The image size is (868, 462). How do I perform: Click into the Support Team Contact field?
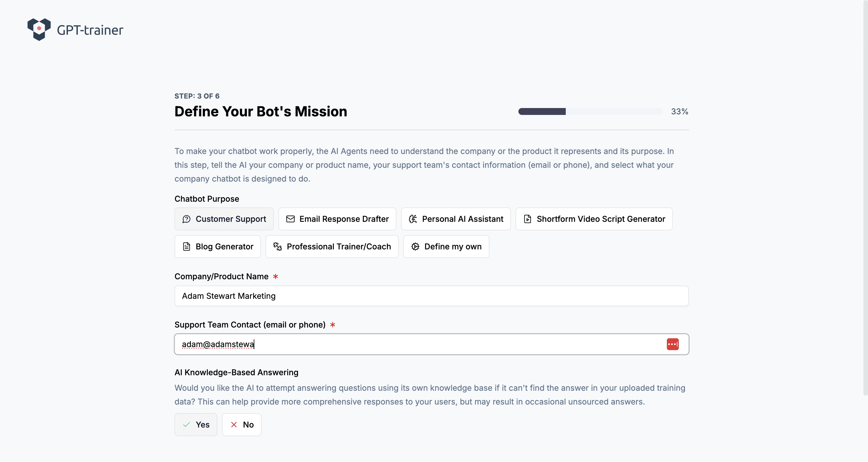(x=431, y=344)
